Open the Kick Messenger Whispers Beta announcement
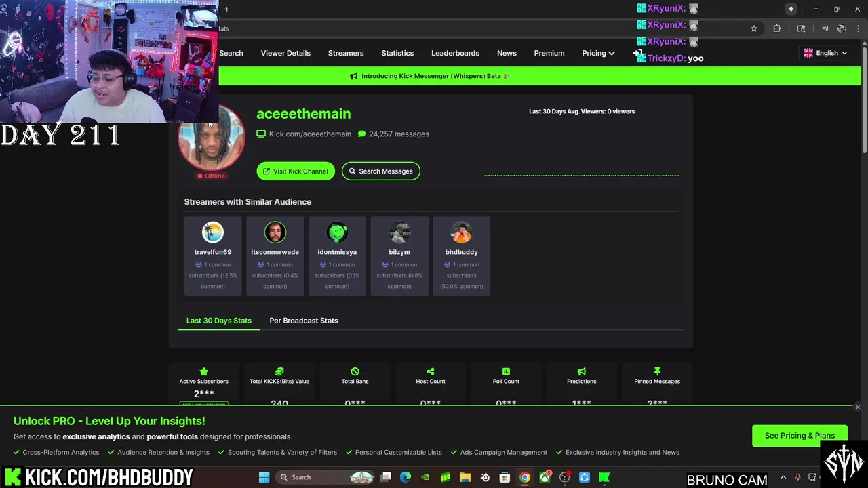 [x=435, y=76]
